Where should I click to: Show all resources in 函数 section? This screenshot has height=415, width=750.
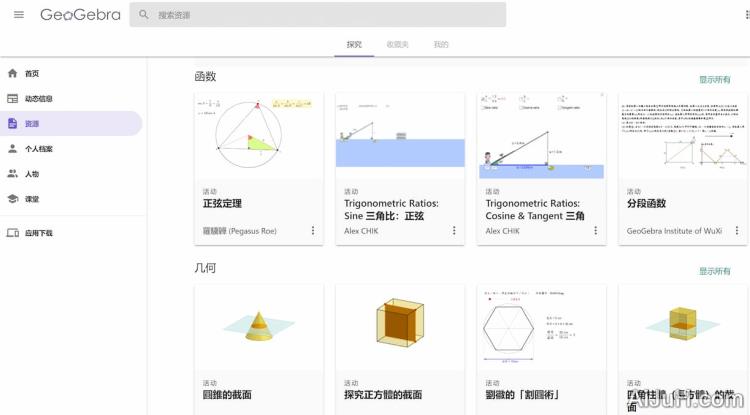tap(715, 79)
